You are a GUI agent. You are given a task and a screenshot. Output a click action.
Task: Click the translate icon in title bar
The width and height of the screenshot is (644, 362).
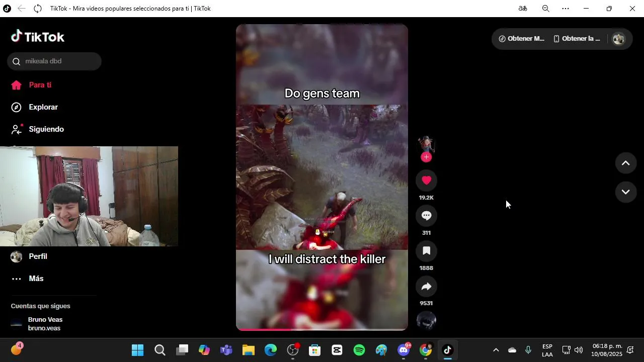[x=523, y=9]
